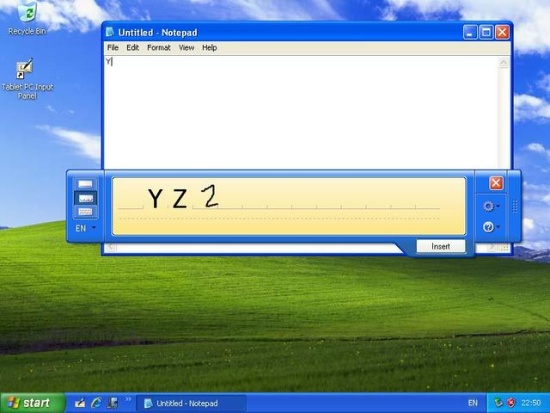Expand the quick launch overflow chevron
The height and width of the screenshot is (413, 550).
pos(128,399)
